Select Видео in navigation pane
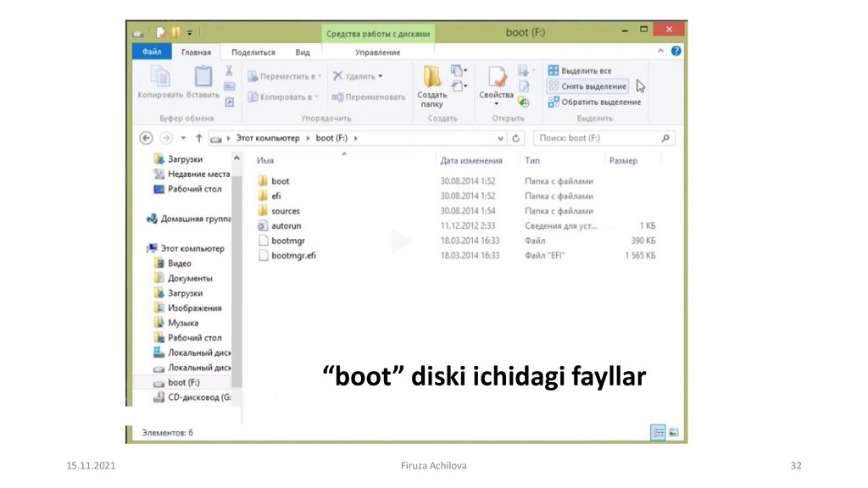Screen dimensions: 868x488 pyautogui.click(x=172, y=263)
